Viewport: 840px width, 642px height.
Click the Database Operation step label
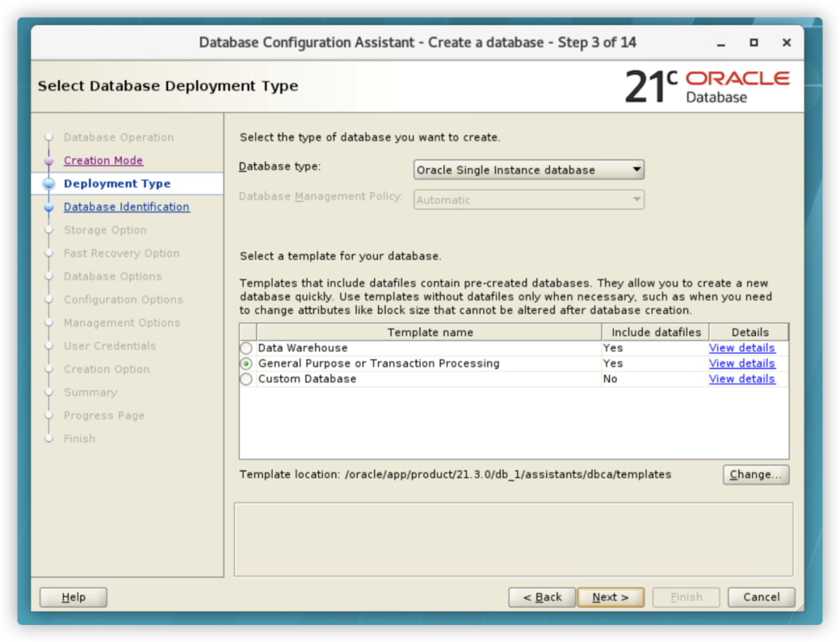(x=118, y=138)
